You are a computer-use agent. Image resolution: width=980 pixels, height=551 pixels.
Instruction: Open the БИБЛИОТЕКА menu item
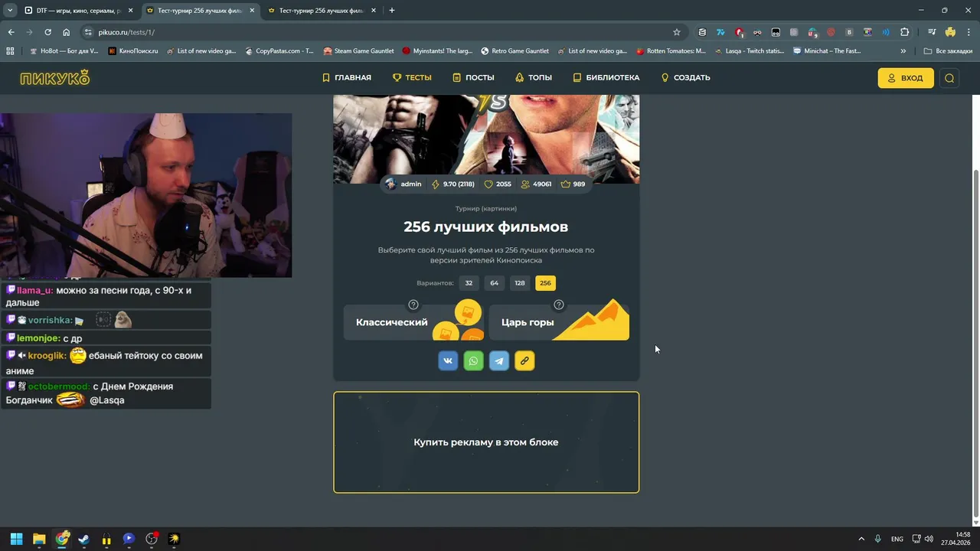[606, 78]
